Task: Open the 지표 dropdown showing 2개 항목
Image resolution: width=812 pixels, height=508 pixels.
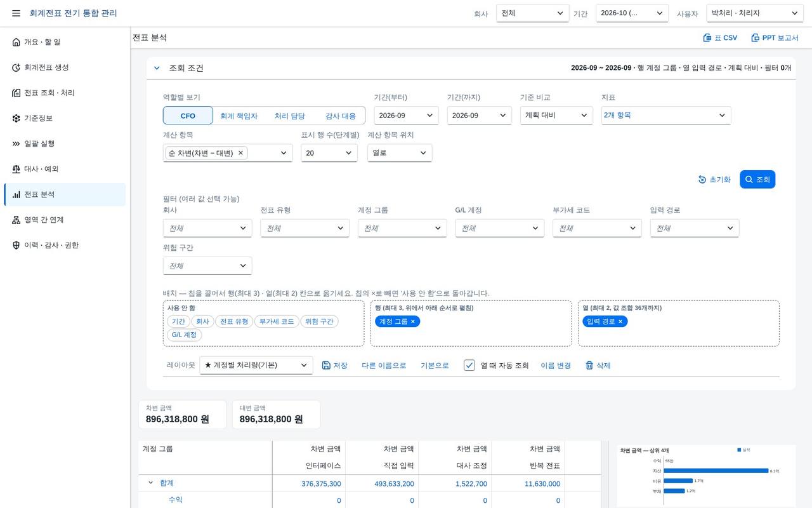Action: coord(666,115)
